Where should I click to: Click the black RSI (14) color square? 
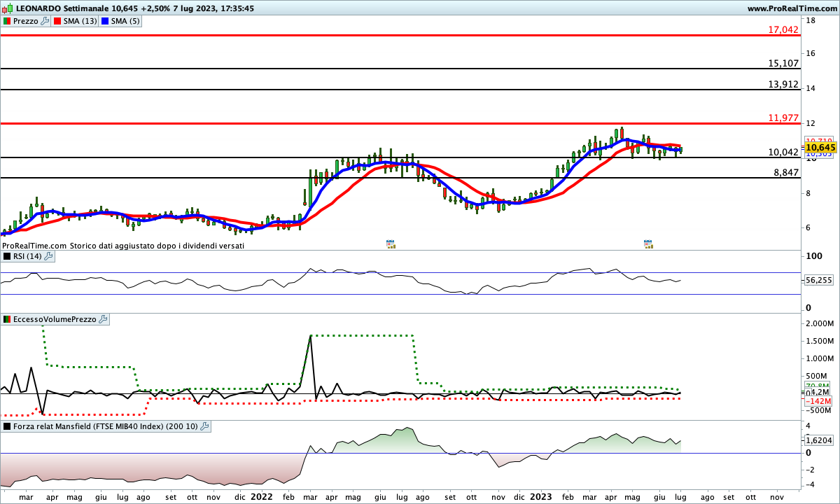point(7,256)
